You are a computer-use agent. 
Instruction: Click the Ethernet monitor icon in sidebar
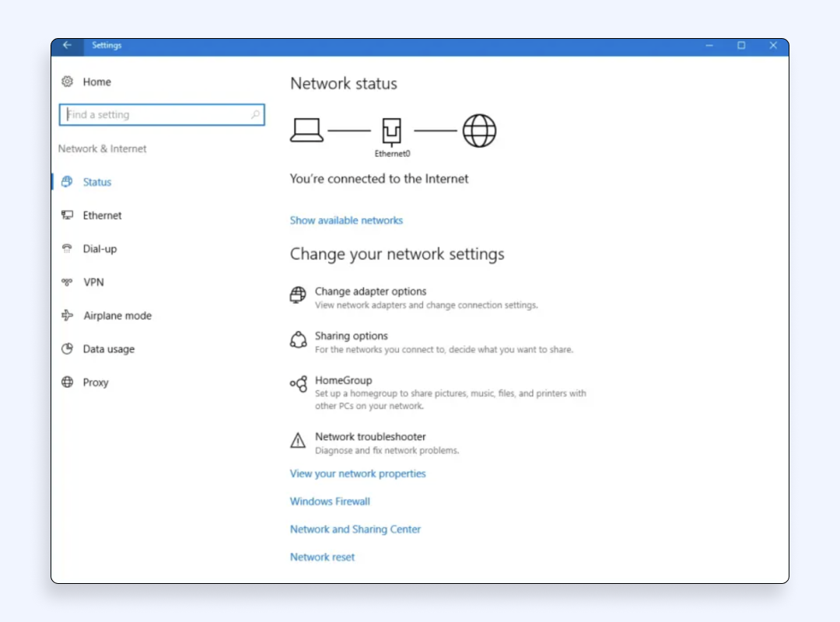[x=67, y=215]
